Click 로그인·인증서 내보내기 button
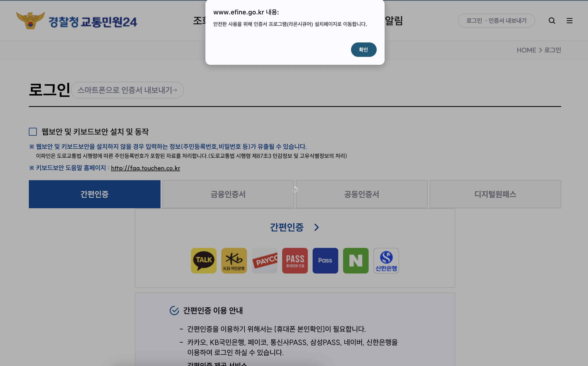 [497, 21]
